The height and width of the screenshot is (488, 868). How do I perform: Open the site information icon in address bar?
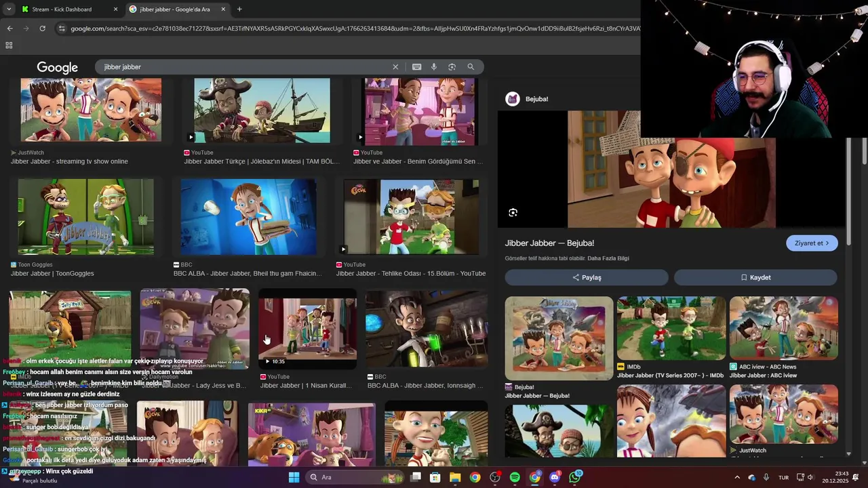click(62, 28)
